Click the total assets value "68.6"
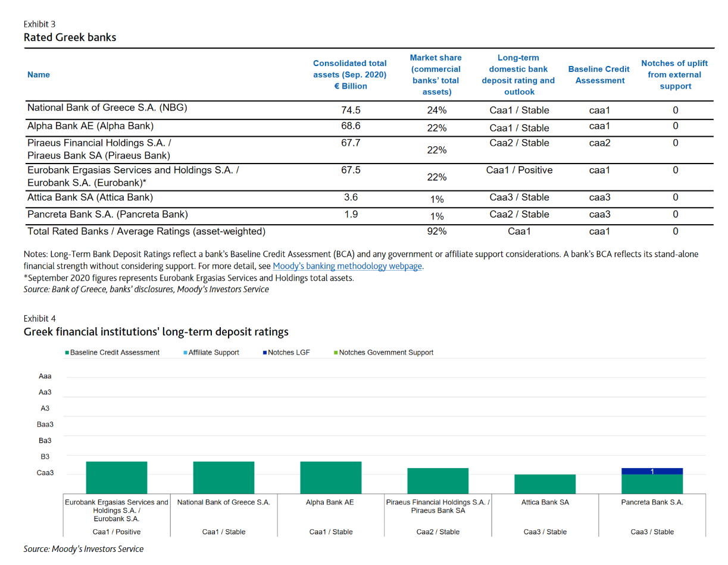Viewport: 728px width, 565px height. pos(351,126)
